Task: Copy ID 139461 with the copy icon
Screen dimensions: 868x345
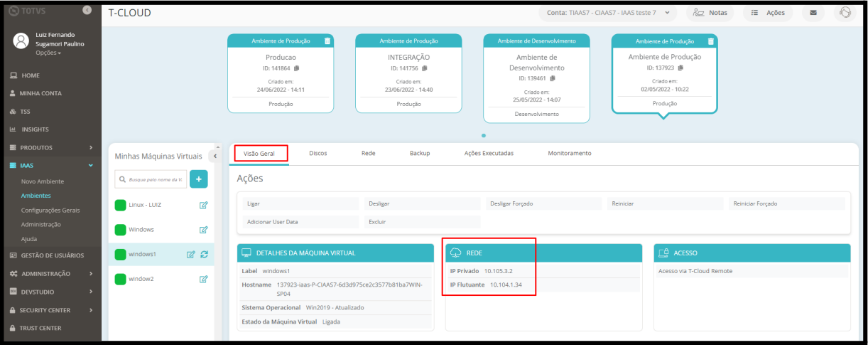Action: pos(551,78)
